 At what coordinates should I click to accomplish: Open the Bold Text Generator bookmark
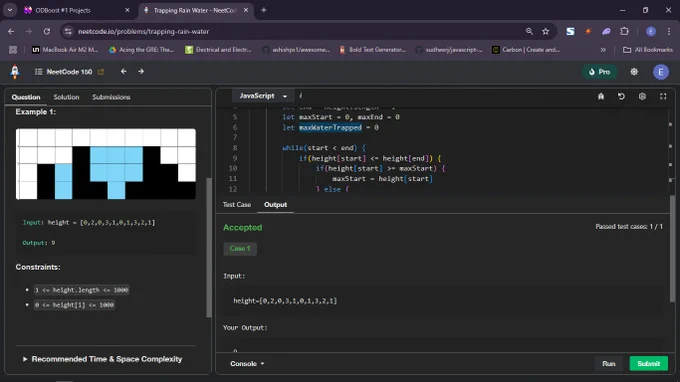(x=373, y=50)
